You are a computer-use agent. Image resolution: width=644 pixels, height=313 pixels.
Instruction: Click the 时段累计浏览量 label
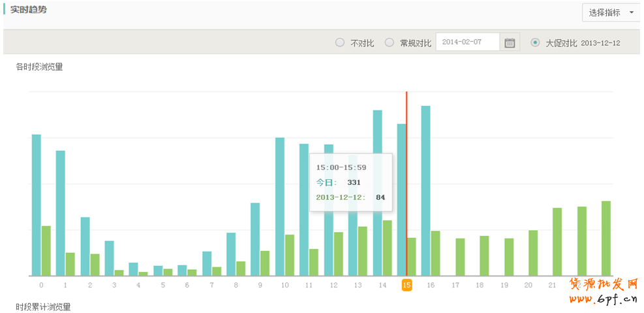pyautogui.click(x=44, y=306)
